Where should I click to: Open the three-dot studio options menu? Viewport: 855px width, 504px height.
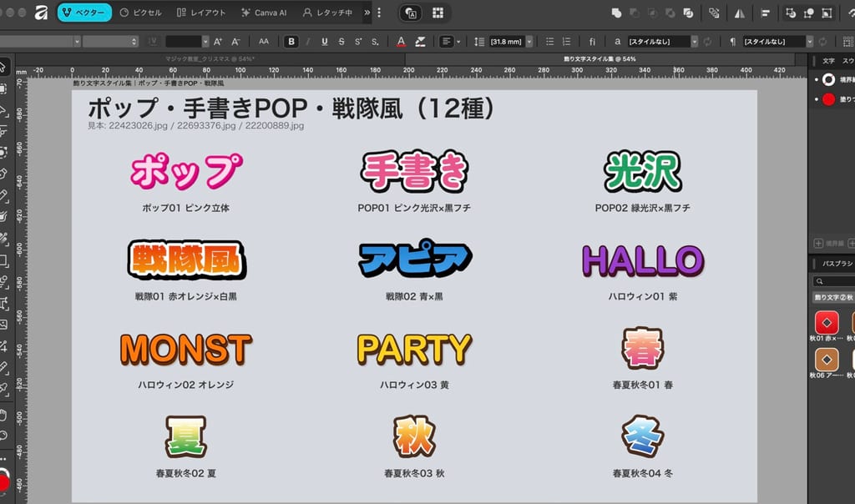tap(380, 13)
